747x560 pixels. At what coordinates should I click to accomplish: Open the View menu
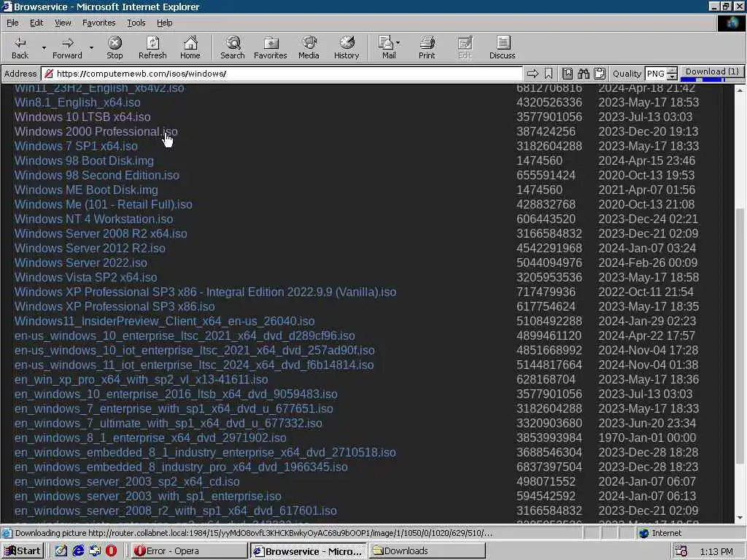click(63, 23)
